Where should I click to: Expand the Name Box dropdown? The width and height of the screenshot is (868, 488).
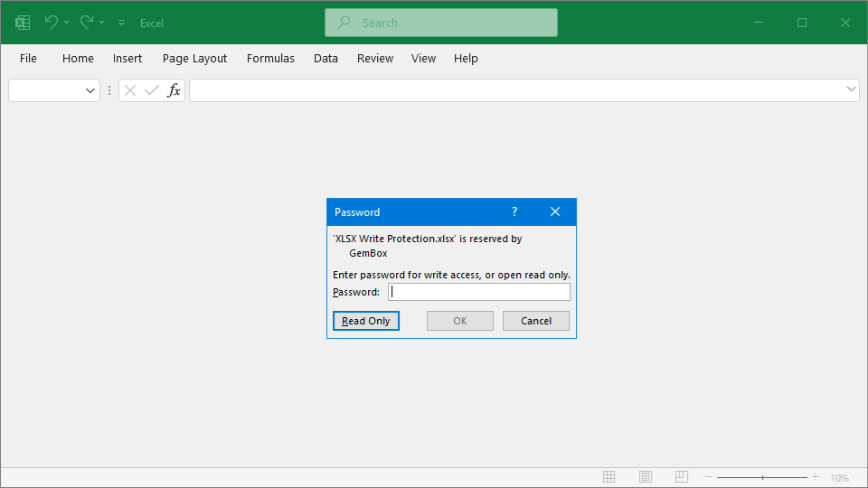click(90, 90)
